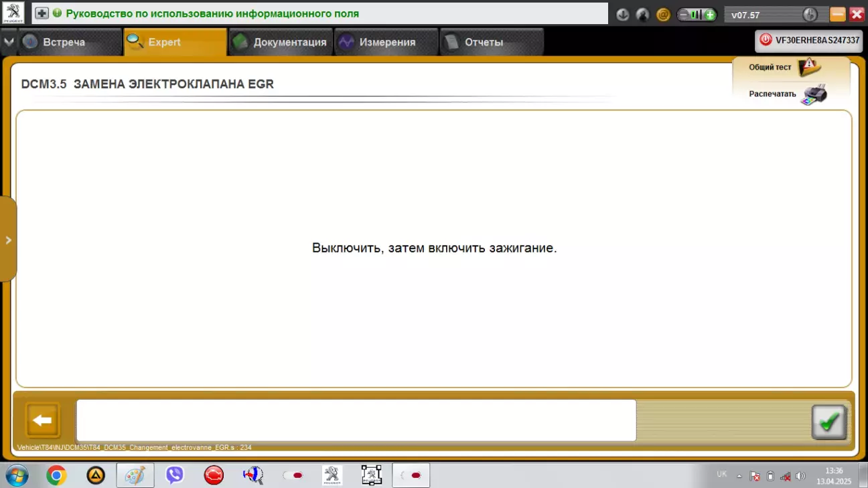
Task: Expand the dropdown arrow left of Встреча
Action: point(8,42)
